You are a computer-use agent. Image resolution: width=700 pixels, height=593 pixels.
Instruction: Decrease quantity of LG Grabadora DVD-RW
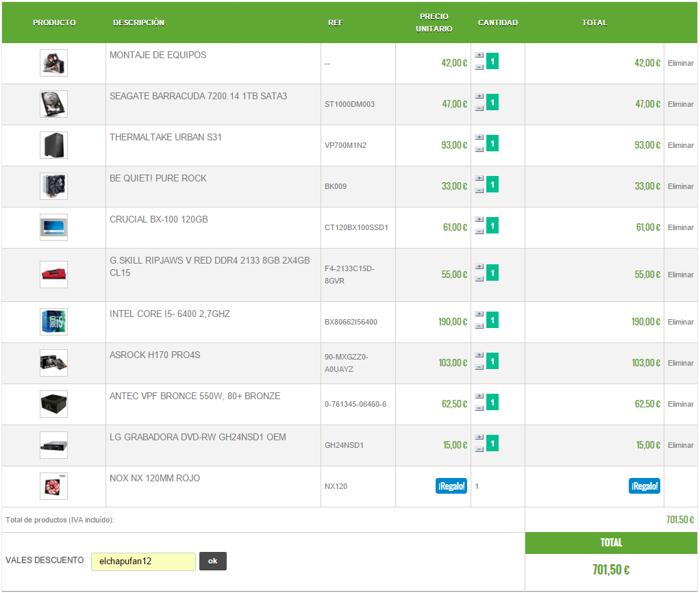coord(479,449)
